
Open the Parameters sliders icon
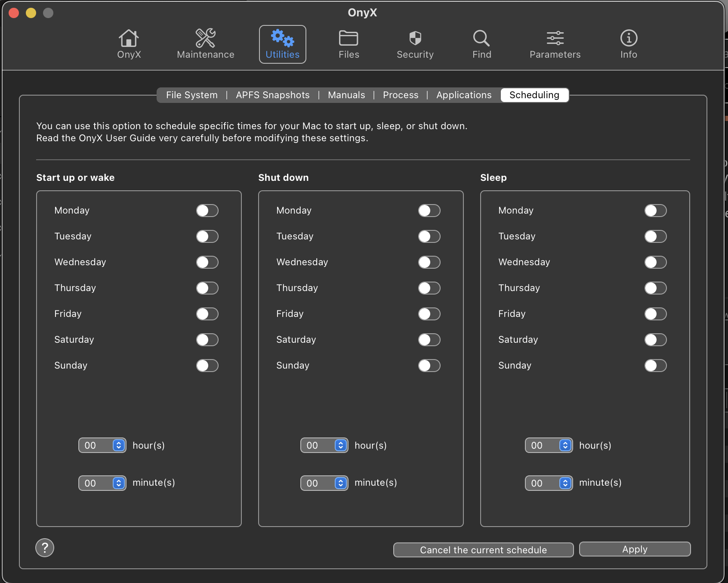point(555,38)
